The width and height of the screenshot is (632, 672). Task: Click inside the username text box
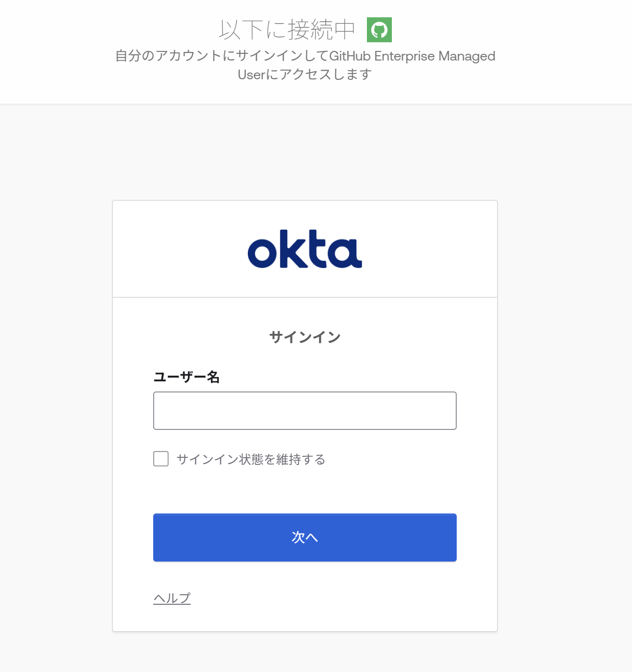pos(305,411)
